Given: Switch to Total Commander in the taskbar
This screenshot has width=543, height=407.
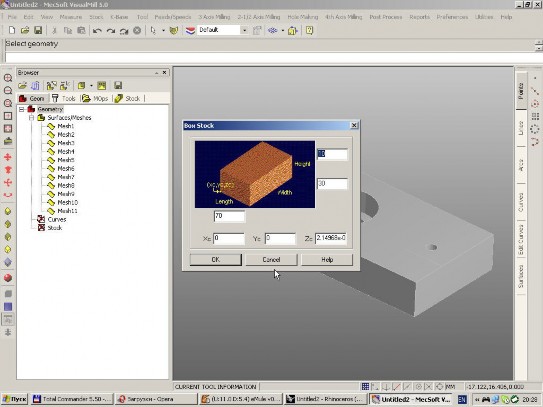Looking at the screenshot, I should point(72,399).
